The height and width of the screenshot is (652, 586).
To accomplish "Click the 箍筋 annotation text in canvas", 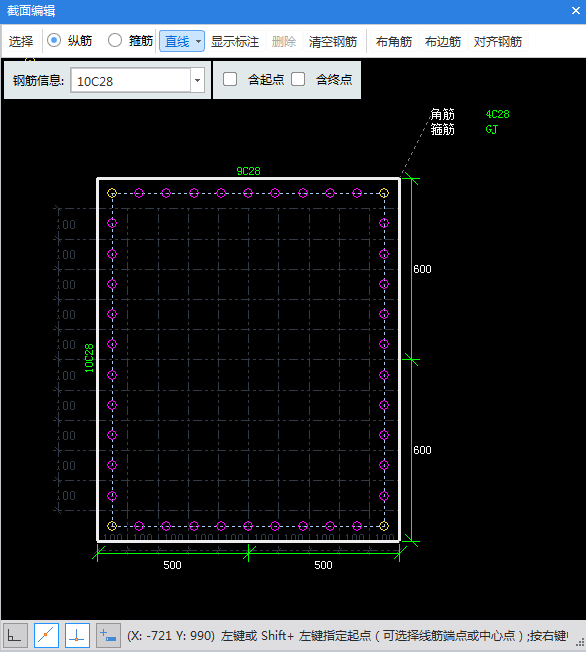I will 443,130.
